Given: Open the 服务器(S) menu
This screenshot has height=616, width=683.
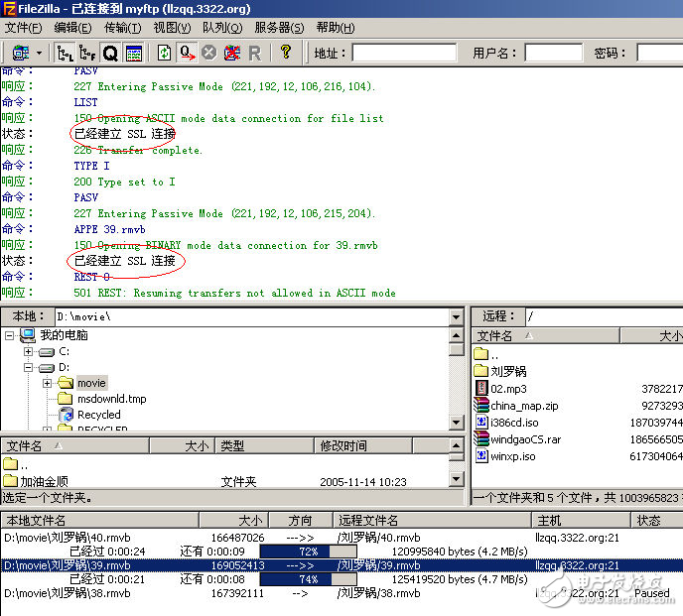Looking at the screenshot, I should pos(279,28).
